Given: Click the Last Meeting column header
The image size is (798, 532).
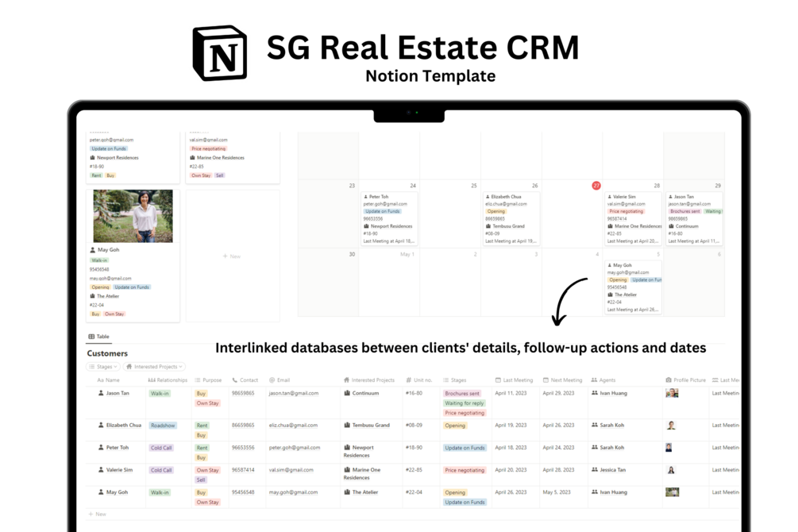Looking at the screenshot, I should (x=514, y=380).
